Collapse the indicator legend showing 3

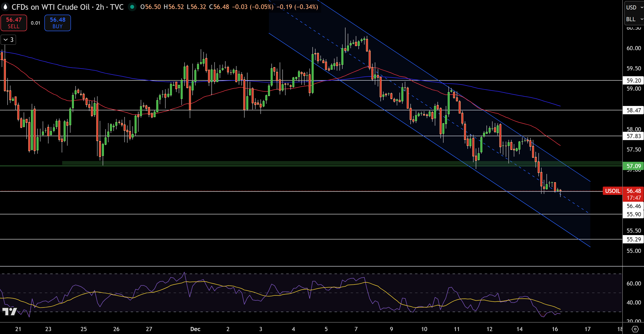tap(8, 40)
